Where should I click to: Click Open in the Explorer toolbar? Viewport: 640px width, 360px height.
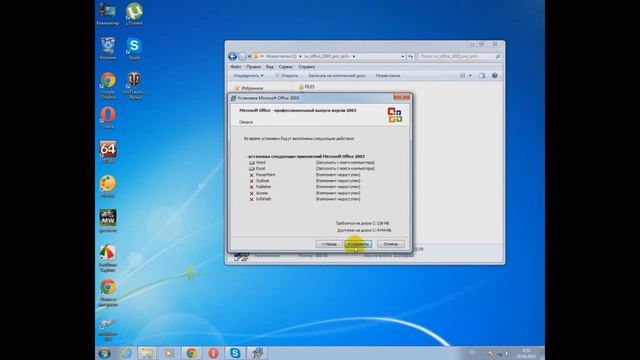[287, 76]
